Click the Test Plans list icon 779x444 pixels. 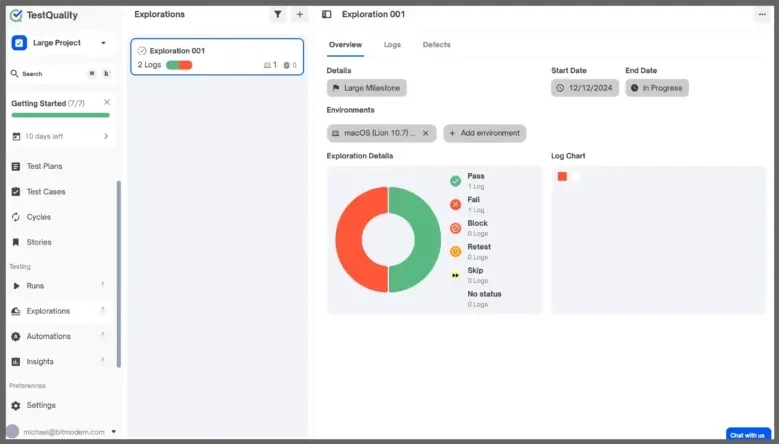tap(16, 166)
